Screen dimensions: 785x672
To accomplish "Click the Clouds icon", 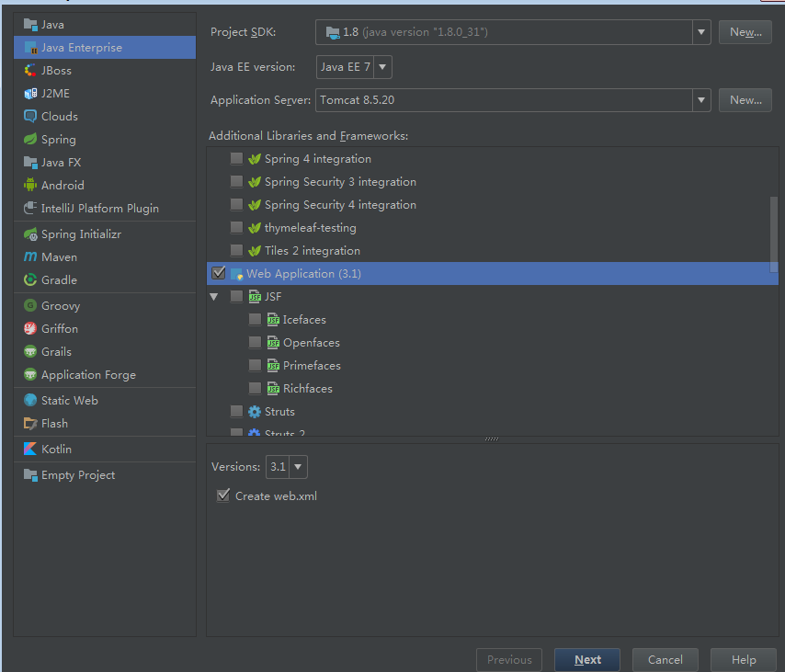I will tap(30, 116).
